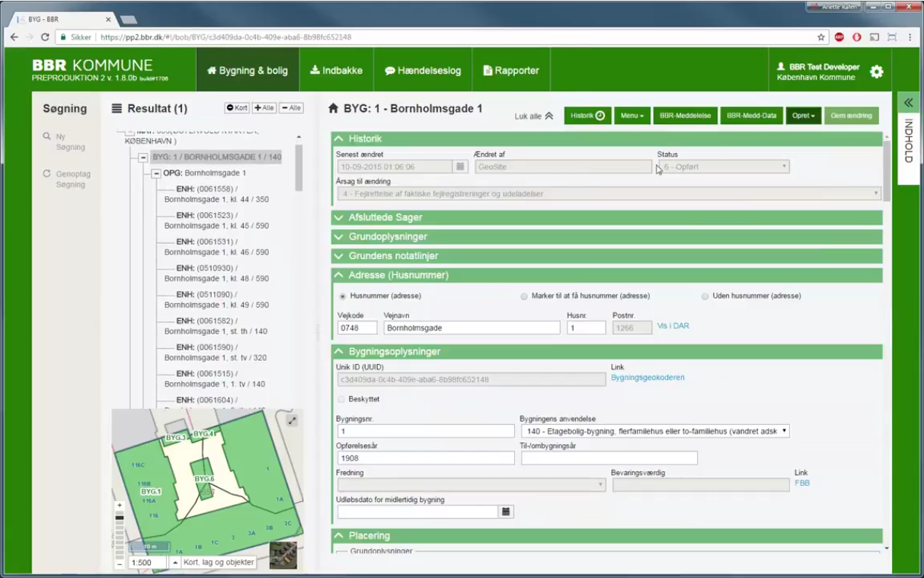Click the BBR-Meddelelse button
924x578 pixels.
pos(685,116)
